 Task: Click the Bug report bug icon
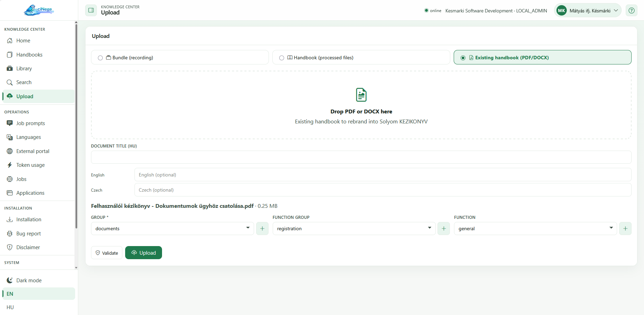10,234
